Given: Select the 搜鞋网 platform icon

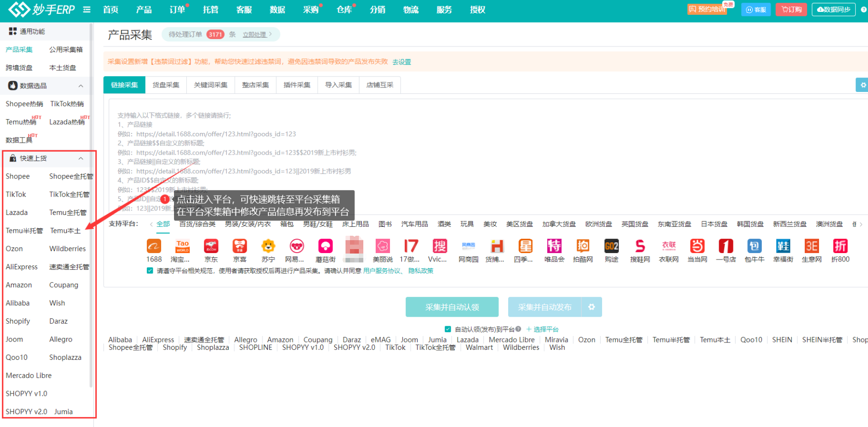Looking at the screenshot, I should 640,246.
